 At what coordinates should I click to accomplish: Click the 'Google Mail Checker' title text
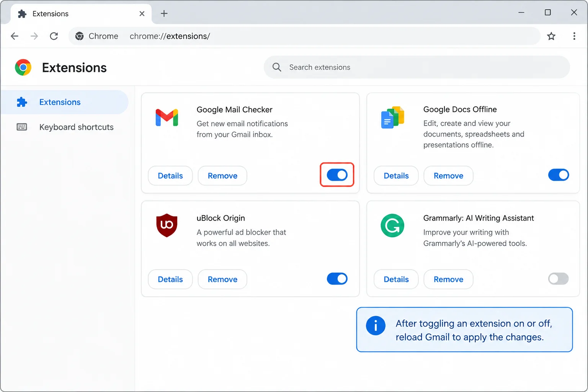pos(234,110)
